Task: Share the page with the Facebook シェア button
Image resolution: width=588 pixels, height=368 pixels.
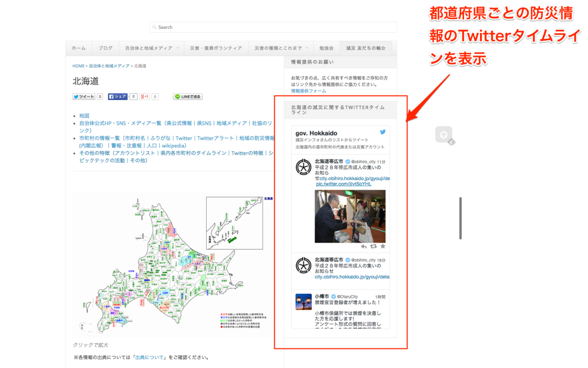Action: (118, 97)
